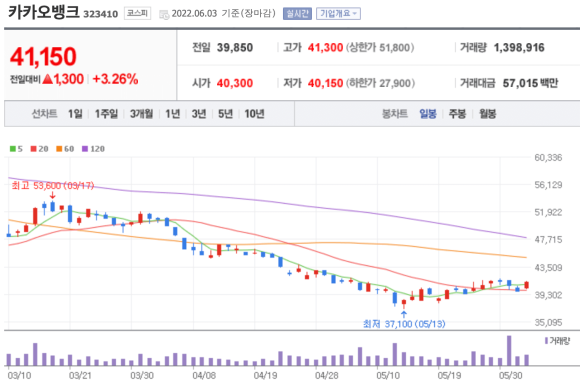Click the 05/30 date axis label
This screenshot has width=580, height=387.
pyautogui.click(x=511, y=376)
